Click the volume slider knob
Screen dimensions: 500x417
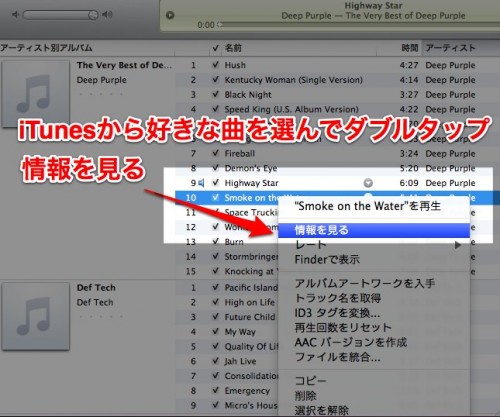tap(93, 15)
